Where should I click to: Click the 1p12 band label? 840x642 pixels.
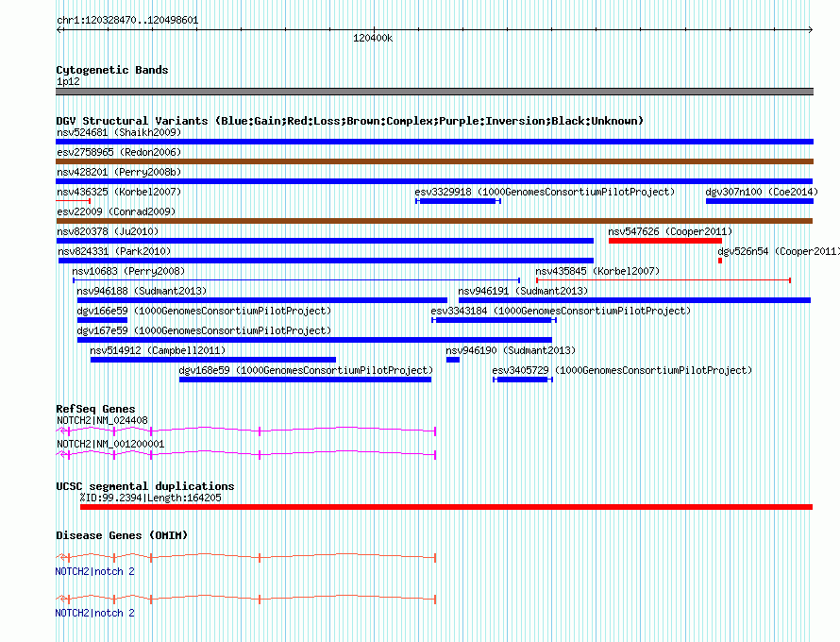pyautogui.click(x=68, y=81)
